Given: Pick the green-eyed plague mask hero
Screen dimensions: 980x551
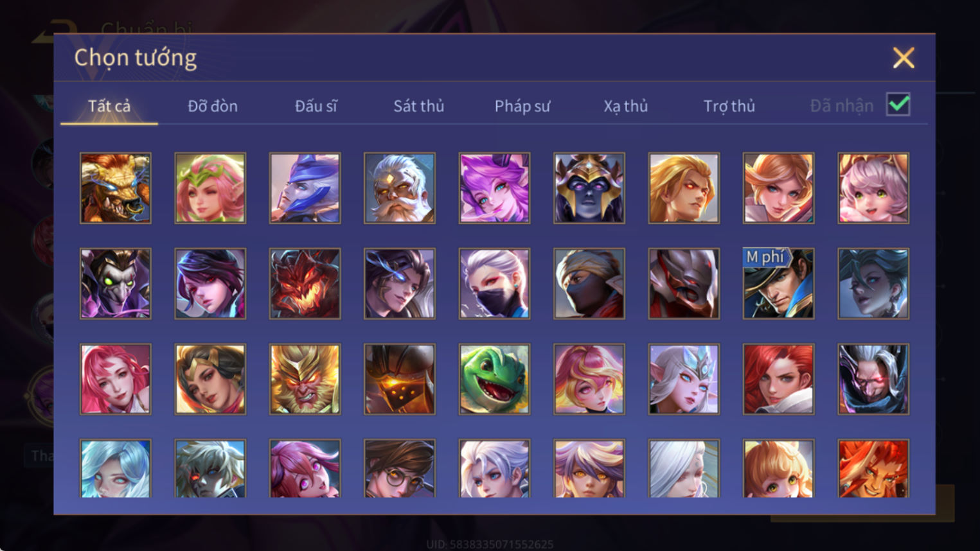Looking at the screenshot, I should click(116, 283).
